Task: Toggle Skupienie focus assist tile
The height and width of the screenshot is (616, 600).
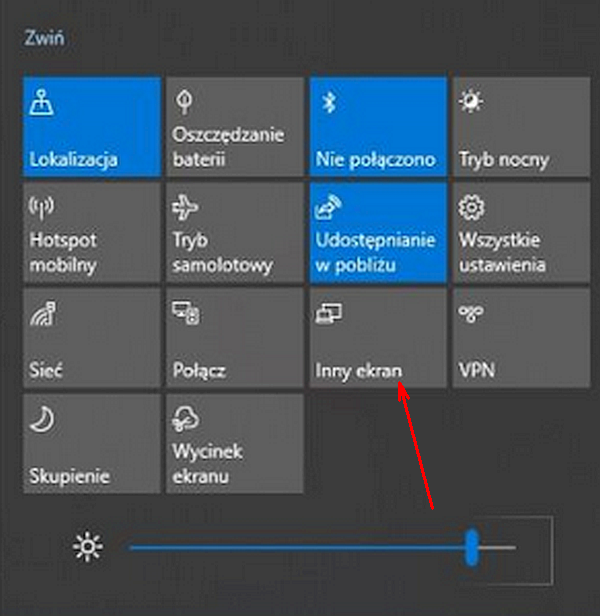Action: coord(92,444)
